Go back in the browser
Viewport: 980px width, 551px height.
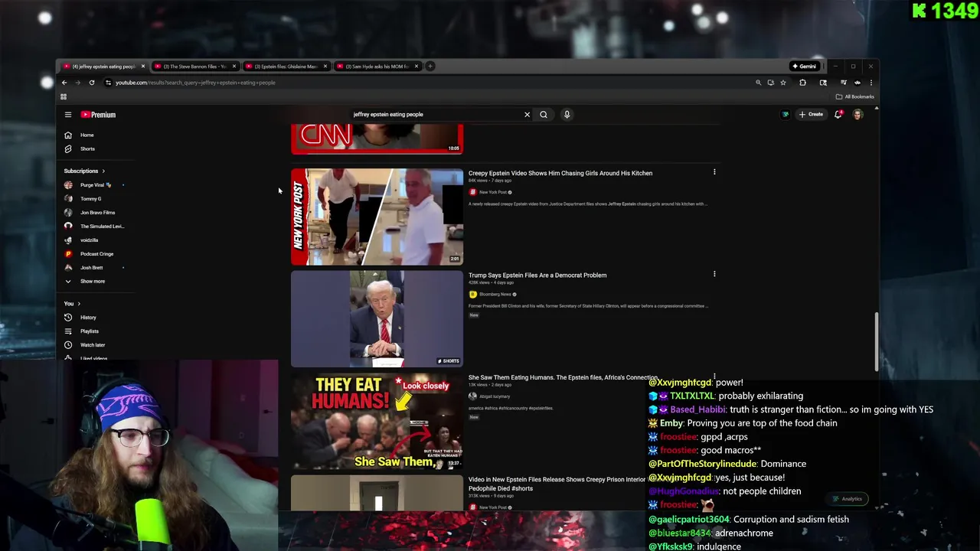coord(64,83)
